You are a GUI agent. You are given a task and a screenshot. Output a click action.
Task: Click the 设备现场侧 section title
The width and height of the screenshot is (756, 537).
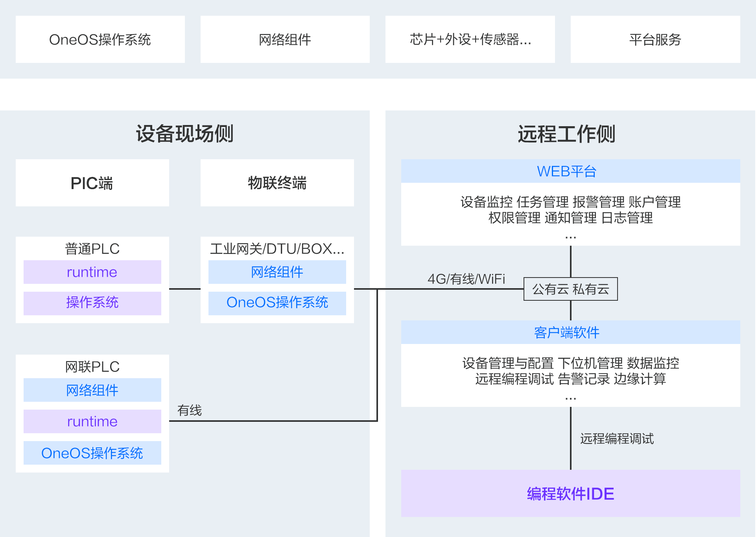[184, 134]
